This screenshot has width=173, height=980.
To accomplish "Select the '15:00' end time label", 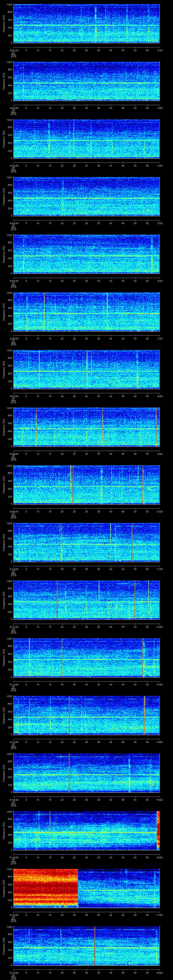I will [x=160, y=799].
